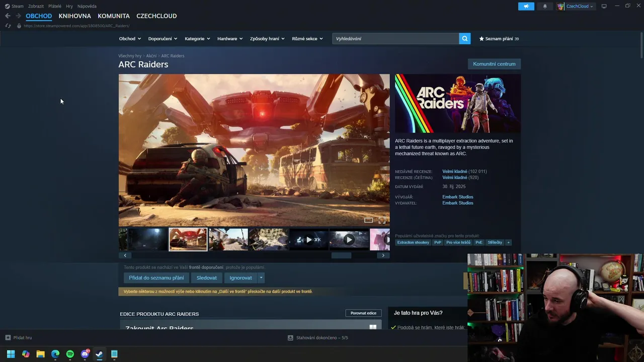Open the Embark Studios publisher link
This screenshot has height=362, width=644.
(x=458, y=203)
